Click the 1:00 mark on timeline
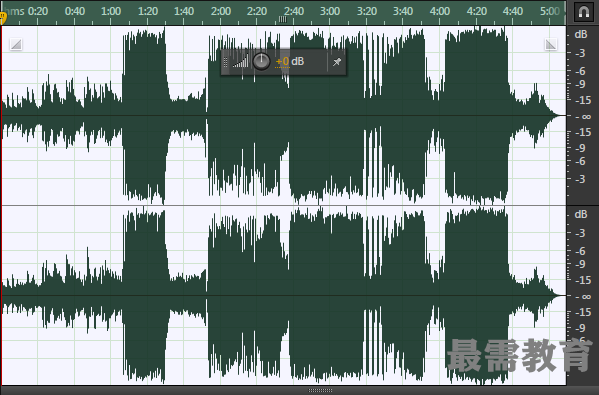Screen dimensions: 599x395 (x=111, y=11)
